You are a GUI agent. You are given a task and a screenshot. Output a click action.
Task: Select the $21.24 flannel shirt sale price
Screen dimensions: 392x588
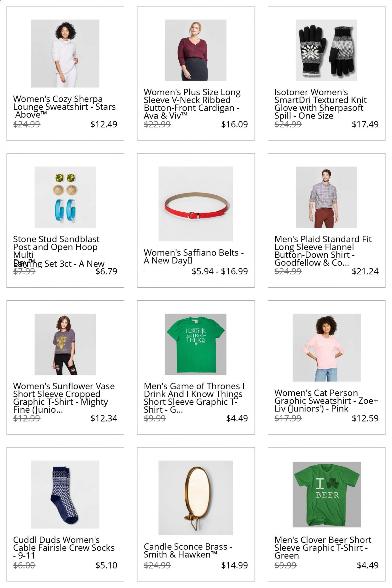(365, 271)
